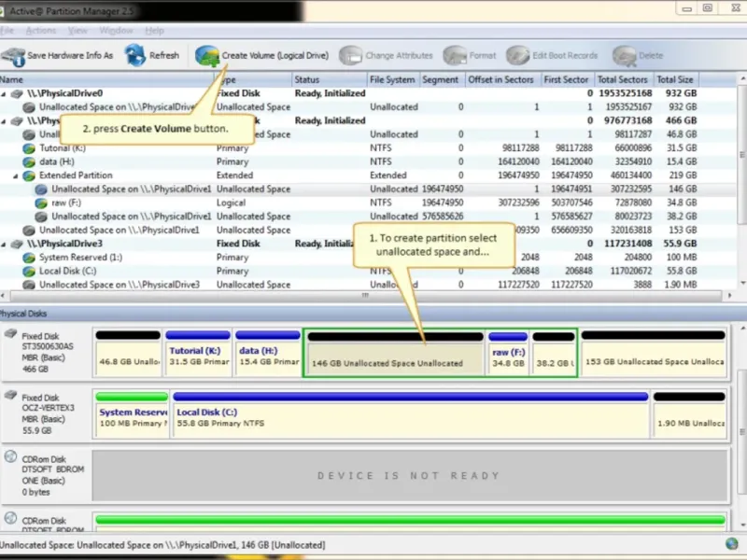
Task: Click the drive icon beside \\.\PhysicalDrive0
Action: [17, 94]
